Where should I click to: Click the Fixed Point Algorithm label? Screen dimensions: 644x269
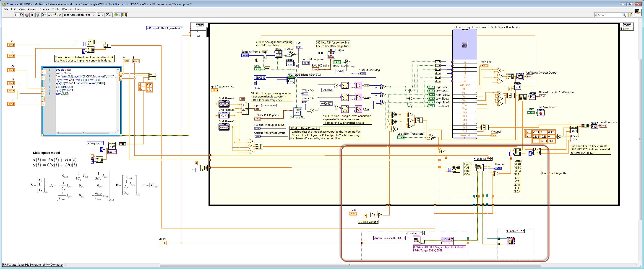click(555, 173)
